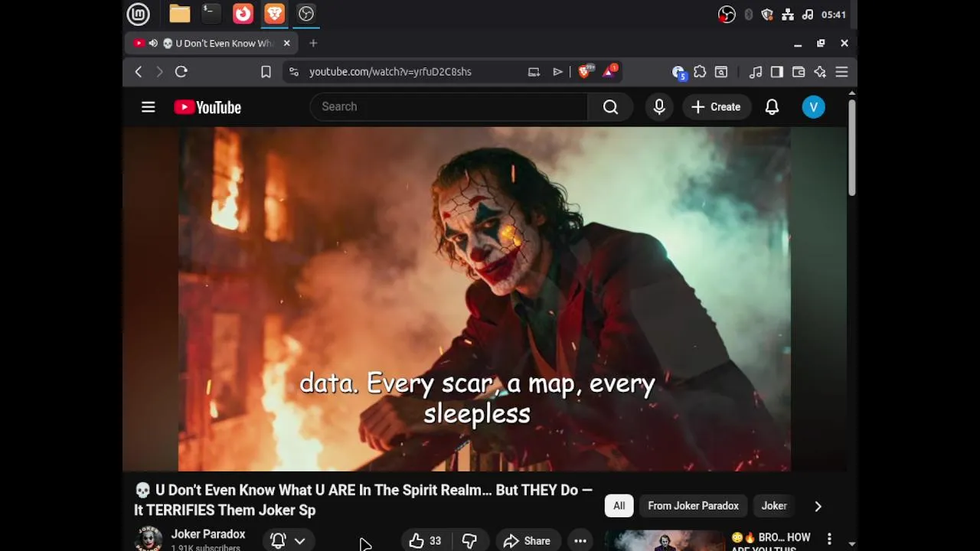980x551 pixels.
Task: Bookmark this page
Action: click(266, 72)
